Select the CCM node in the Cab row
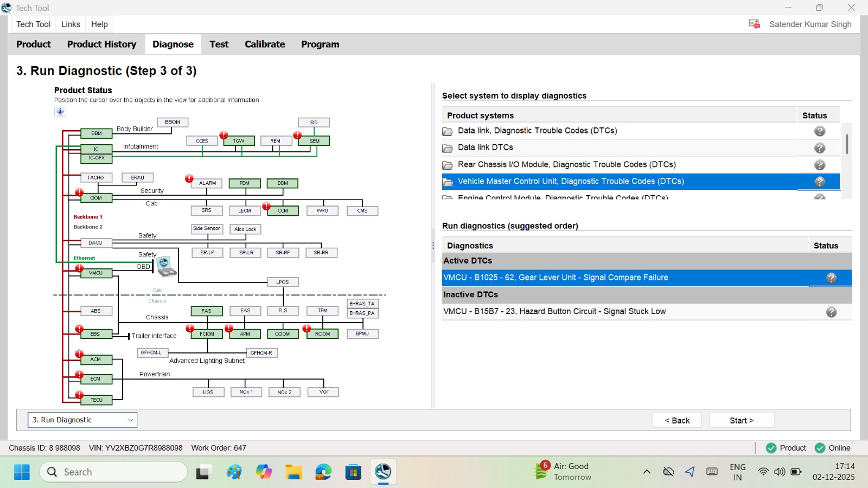The width and height of the screenshot is (868, 488). pos(283,211)
